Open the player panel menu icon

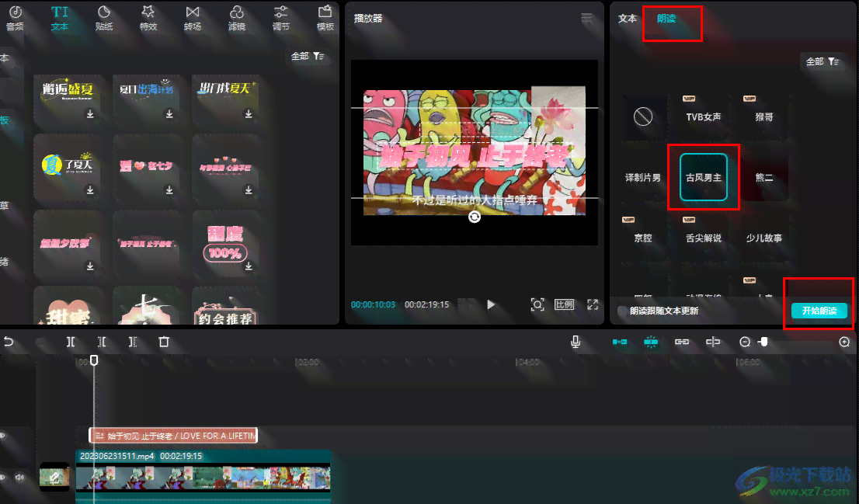click(586, 18)
